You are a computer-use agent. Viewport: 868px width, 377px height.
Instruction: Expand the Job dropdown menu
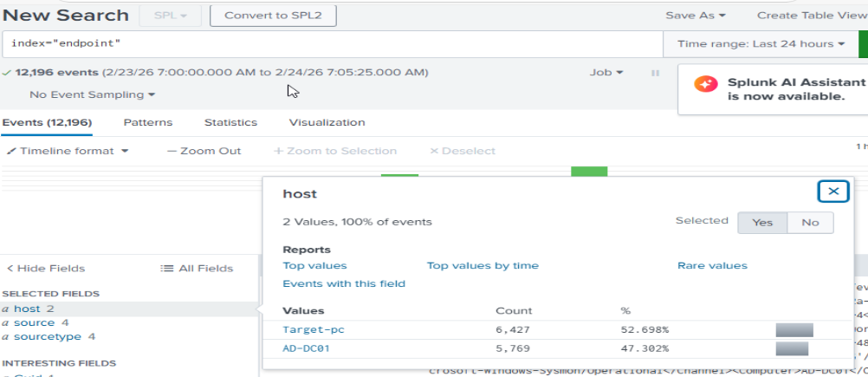tap(606, 73)
